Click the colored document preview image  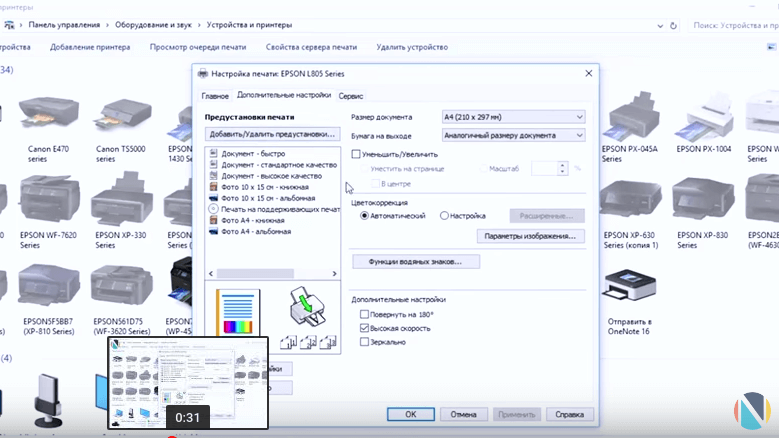[238, 312]
